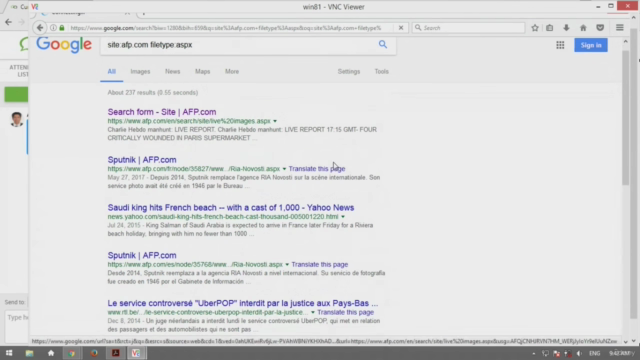The height and width of the screenshot is (360, 640).
Task: Open Adobe Reader from the taskbar
Action: [116, 353]
